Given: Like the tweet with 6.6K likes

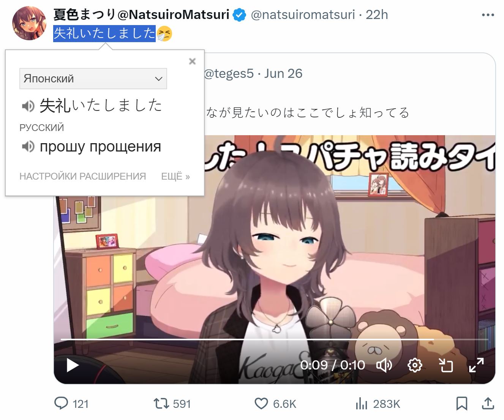Looking at the screenshot, I should pyautogui.click(x=275, y=403).
